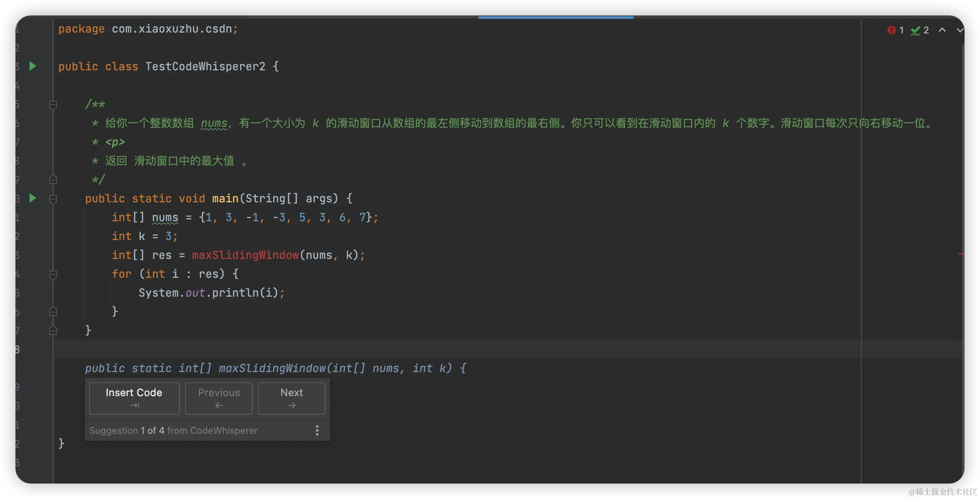Open CodeWhisperer suggestion more options menu

pos(317,430)
